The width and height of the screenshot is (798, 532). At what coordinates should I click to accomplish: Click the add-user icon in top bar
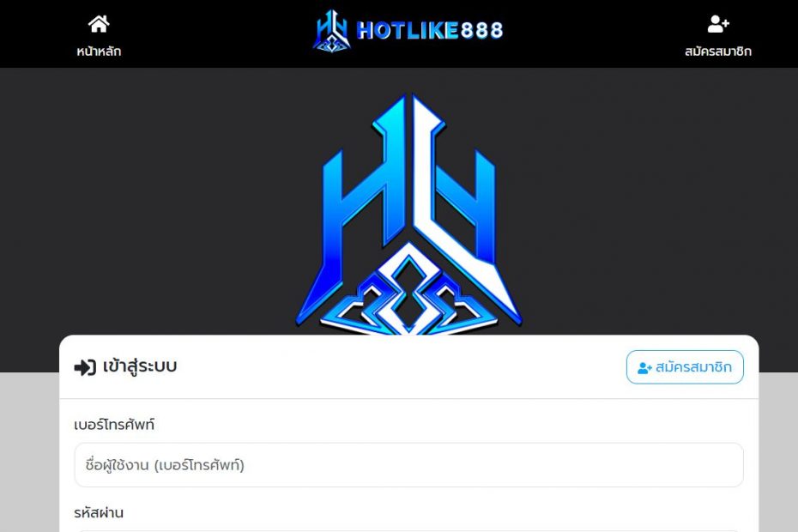tap(718, 24)
